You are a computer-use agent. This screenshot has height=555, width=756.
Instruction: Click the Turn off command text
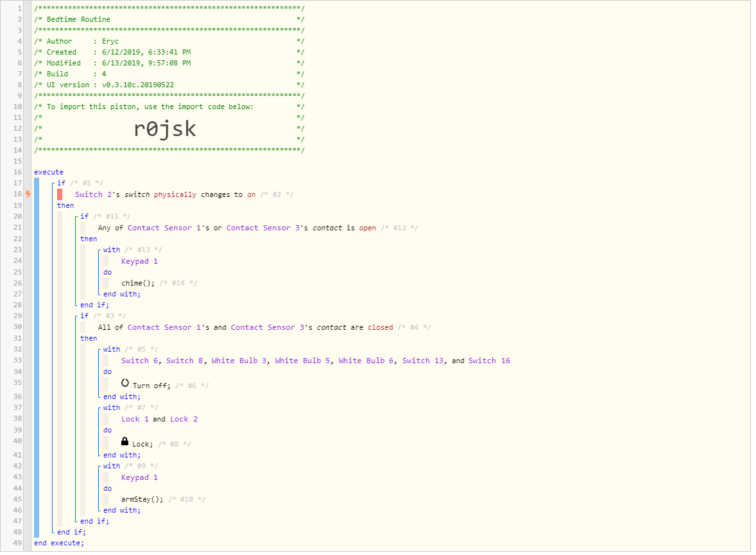pyautogui.click(x=151, y=386)
